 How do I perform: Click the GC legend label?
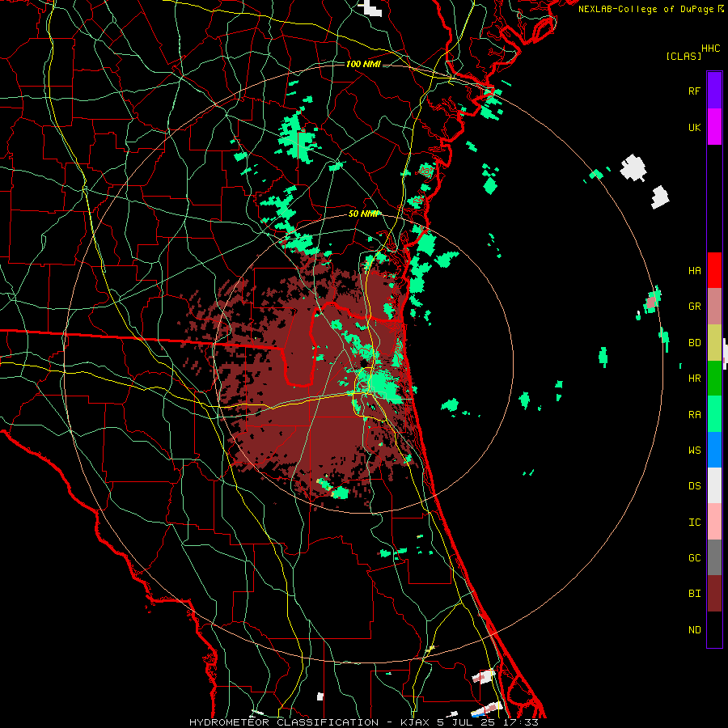click(695, 557)
